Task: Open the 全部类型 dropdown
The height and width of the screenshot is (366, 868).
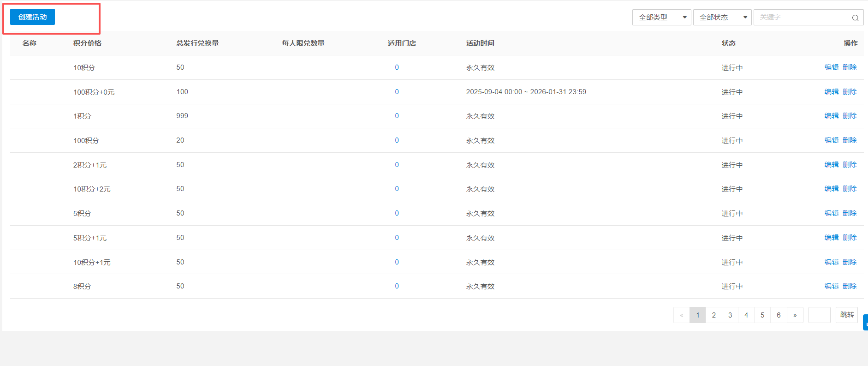Action: 661,18
